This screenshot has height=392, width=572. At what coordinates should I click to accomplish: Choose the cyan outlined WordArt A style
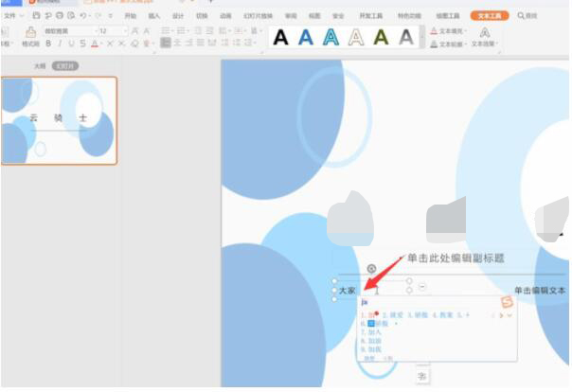(331, 37)
